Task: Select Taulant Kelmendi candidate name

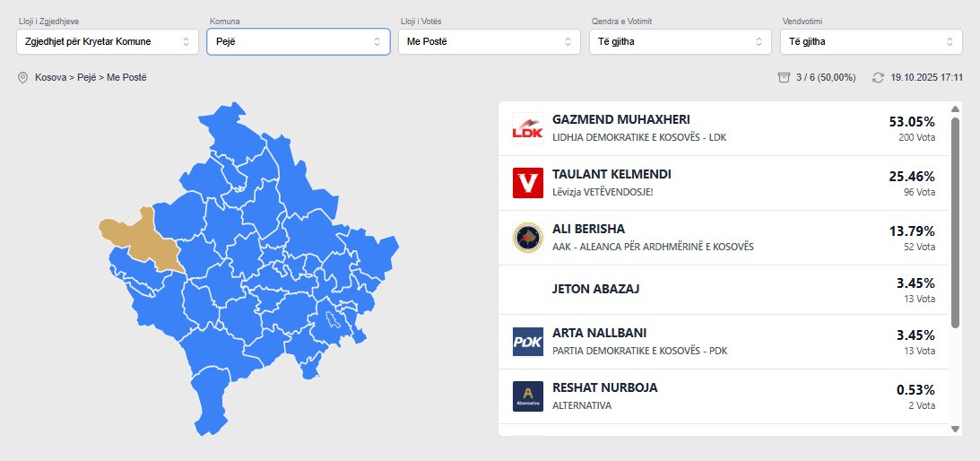Action: pos(611,174)
